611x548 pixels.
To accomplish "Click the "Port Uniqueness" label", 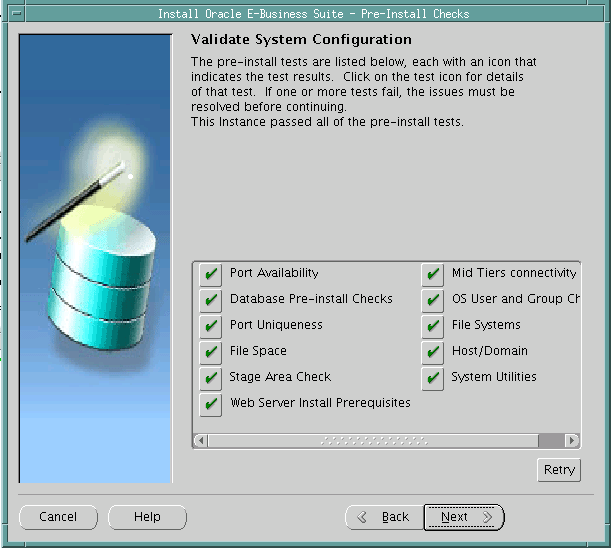I will coord(276,325).
